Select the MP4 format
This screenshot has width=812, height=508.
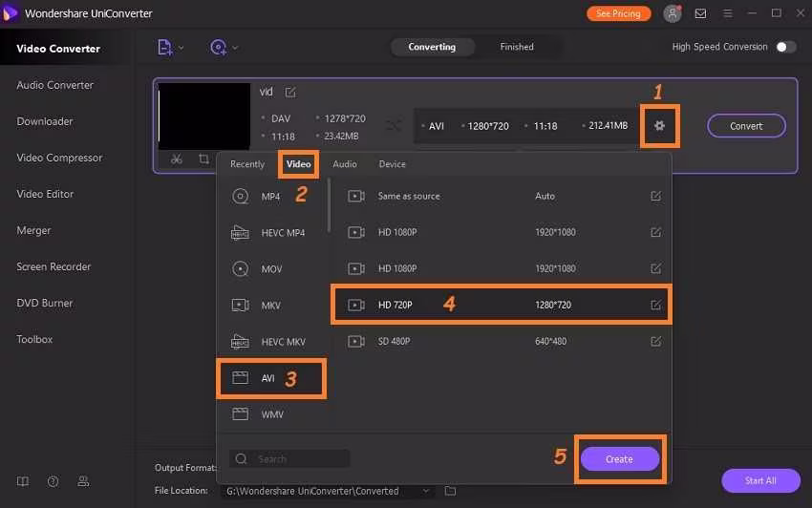[x=271, y=197]
